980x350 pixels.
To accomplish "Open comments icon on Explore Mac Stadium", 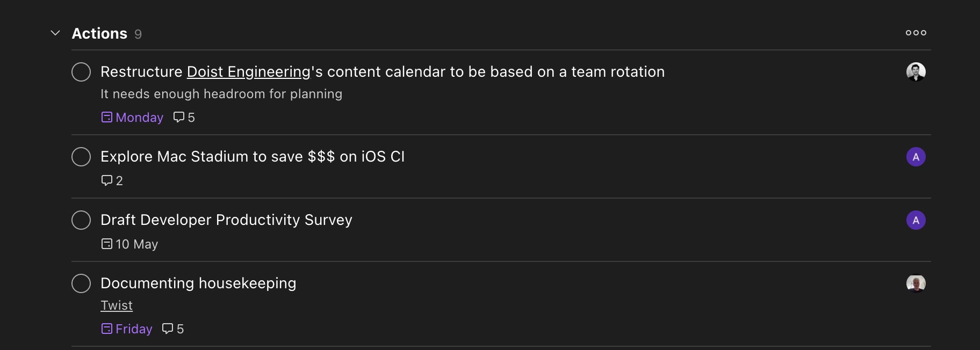I will 107,180.
